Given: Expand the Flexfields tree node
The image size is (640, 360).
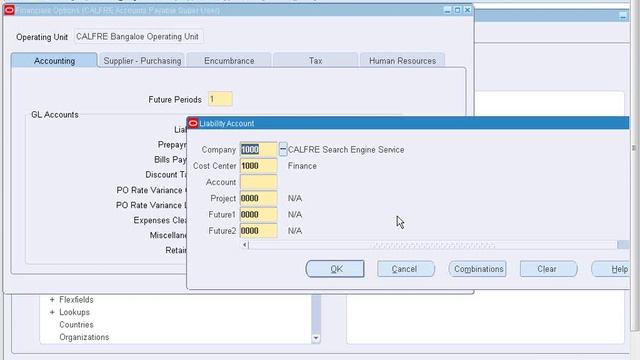Looking at the screenshot, I should [x=52, y=300].
